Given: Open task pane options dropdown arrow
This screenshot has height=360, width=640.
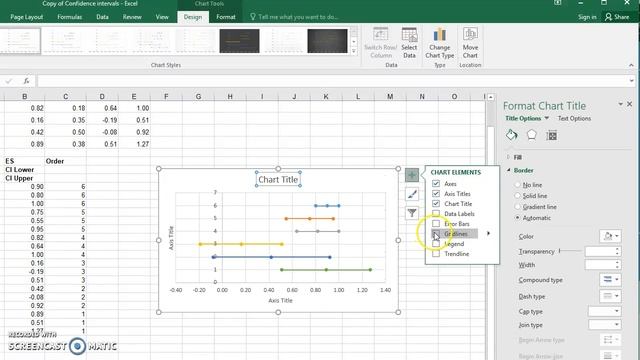Looking at the screenshot, I should [x=620, y=104].
